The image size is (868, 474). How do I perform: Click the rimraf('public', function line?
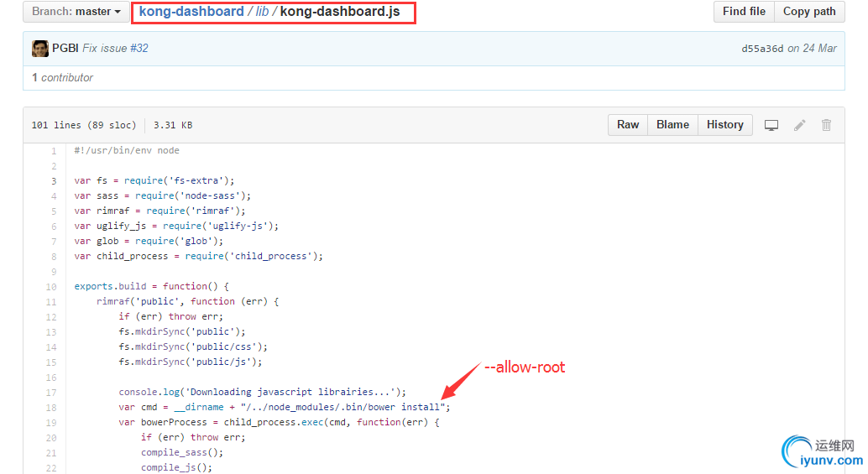click(x=188, y=301)
